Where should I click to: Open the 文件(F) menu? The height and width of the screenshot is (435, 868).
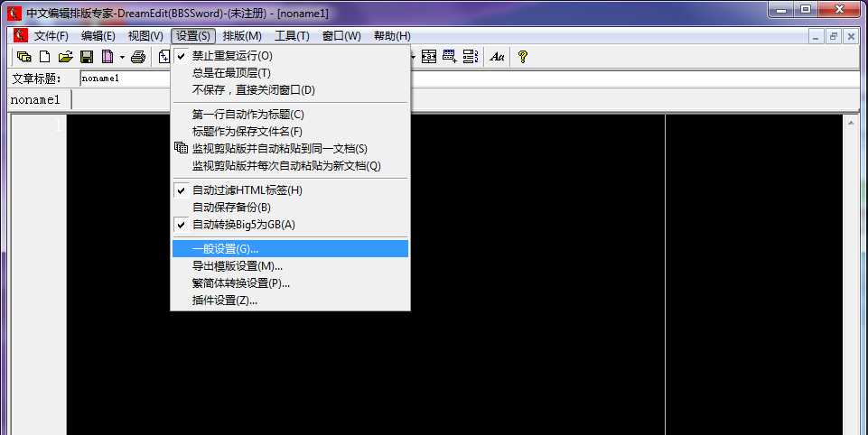(51, 36)
